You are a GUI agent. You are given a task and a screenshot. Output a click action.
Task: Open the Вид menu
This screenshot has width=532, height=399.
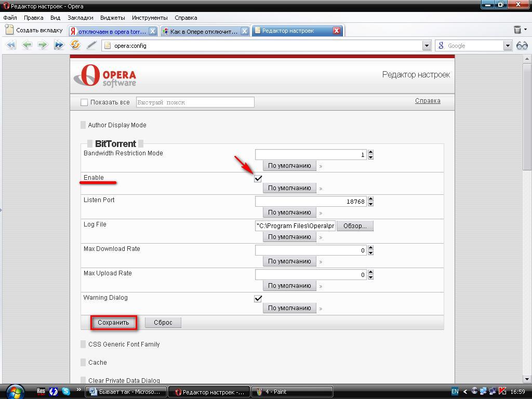coord(55,18)
